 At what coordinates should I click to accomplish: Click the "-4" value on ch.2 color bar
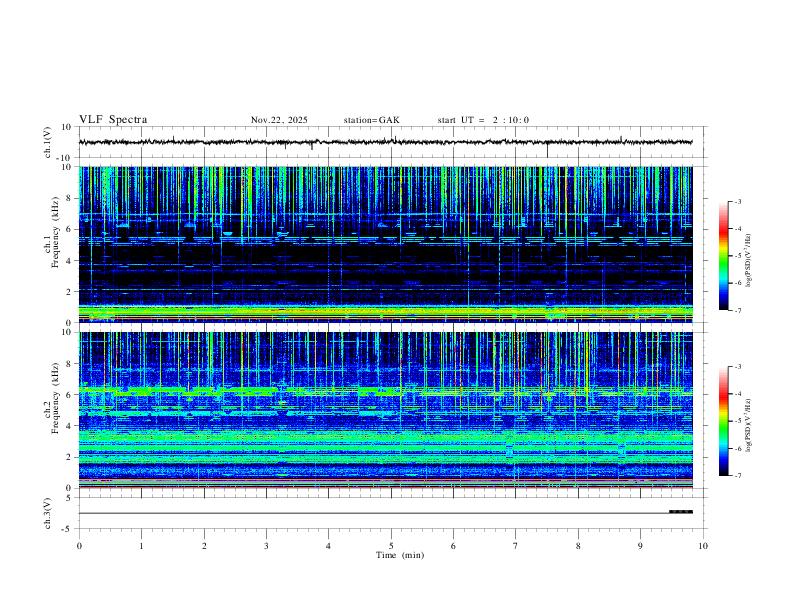pyautogui.click(x=738, y=394)
